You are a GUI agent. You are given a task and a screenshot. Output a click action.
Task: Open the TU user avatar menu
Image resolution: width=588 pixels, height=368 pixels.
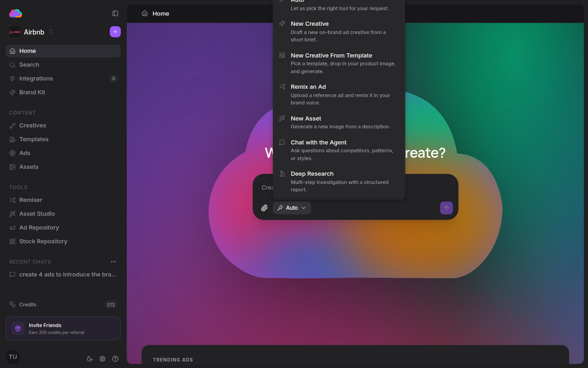pyautogui.click(x=13, y=357)
